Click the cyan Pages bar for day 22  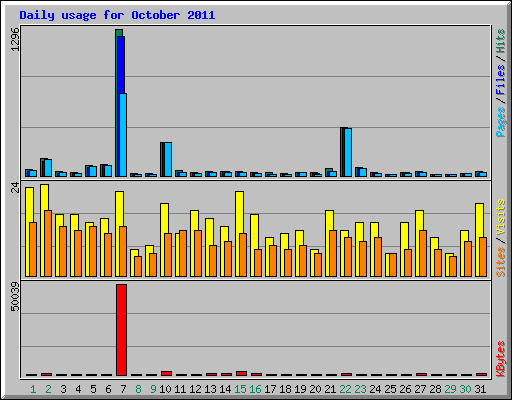[348, 153]
